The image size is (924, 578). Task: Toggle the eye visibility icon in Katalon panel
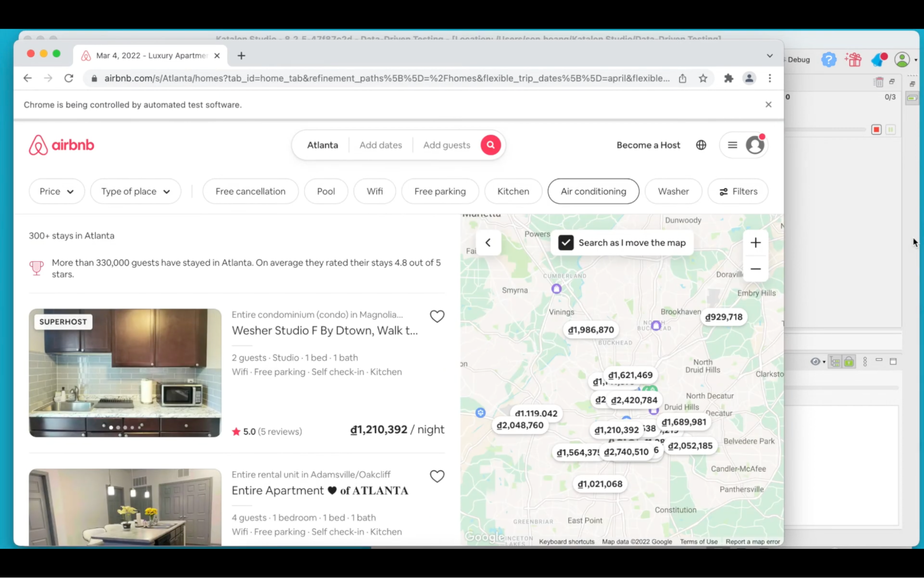coord(815,362)
